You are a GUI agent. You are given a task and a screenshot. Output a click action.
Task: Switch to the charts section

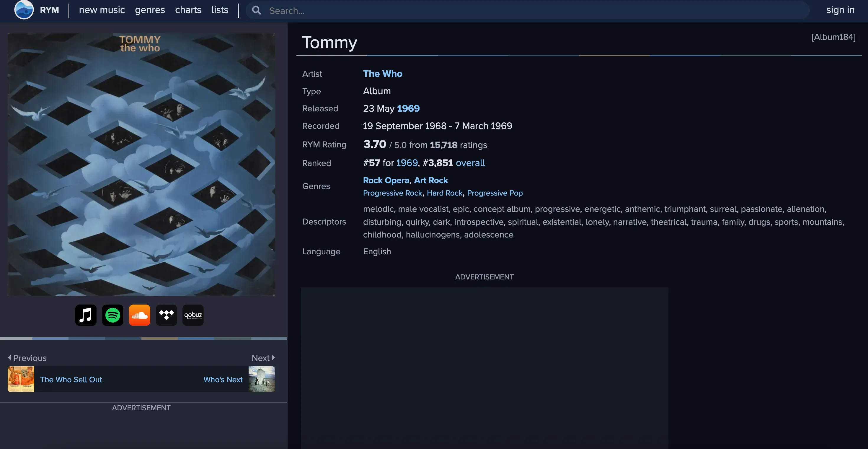(188, 10)
